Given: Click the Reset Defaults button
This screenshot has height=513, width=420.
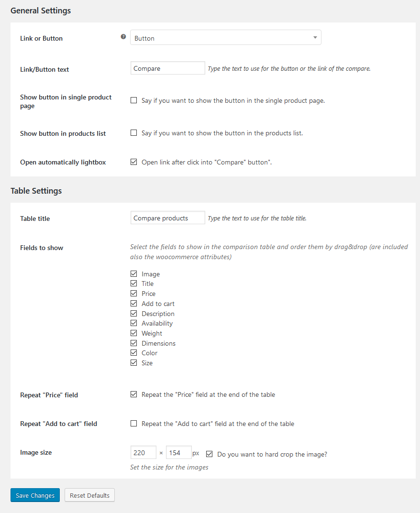Looking at the screenshot, I should coord(89,495).
